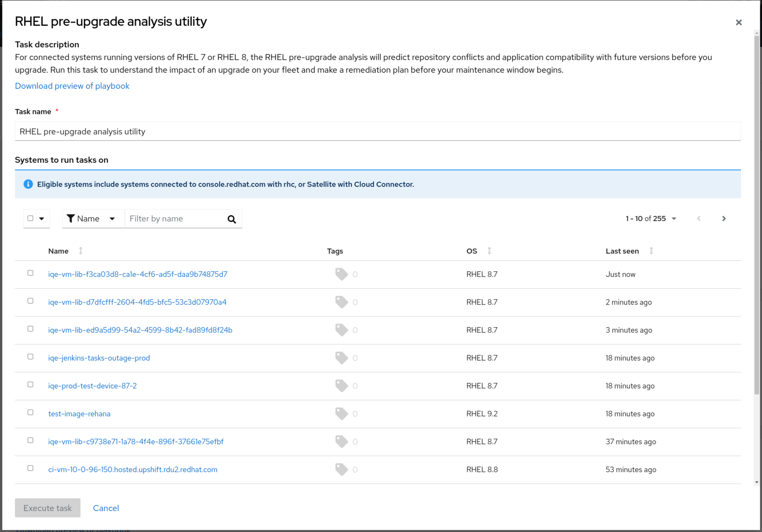Click Download preview of playbook link

pyautogui.click(x=72, y=86)
